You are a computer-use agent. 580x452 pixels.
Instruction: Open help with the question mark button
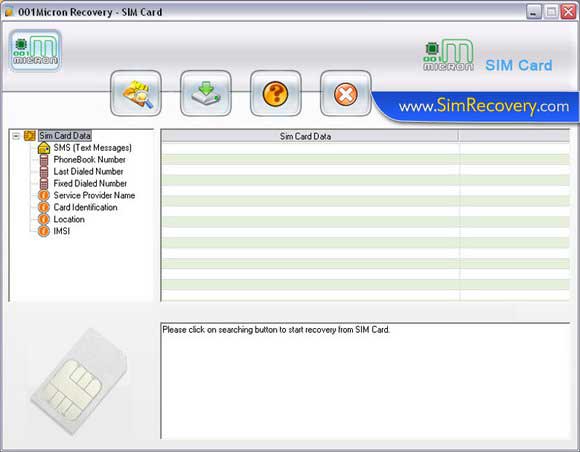276,93
